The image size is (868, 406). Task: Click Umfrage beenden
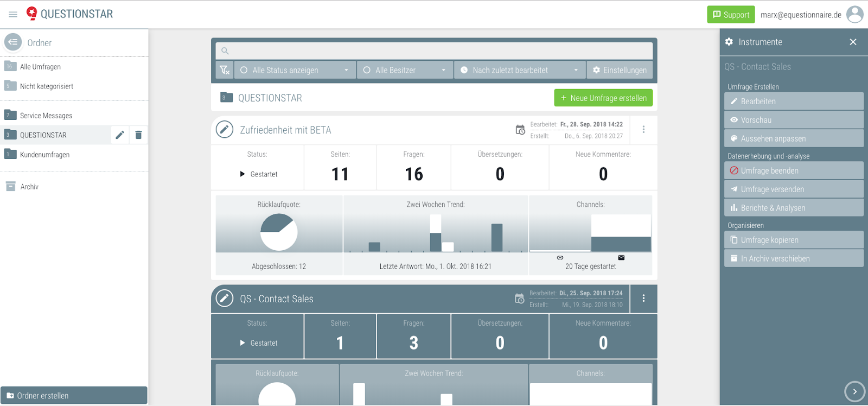tap(794, 170)
